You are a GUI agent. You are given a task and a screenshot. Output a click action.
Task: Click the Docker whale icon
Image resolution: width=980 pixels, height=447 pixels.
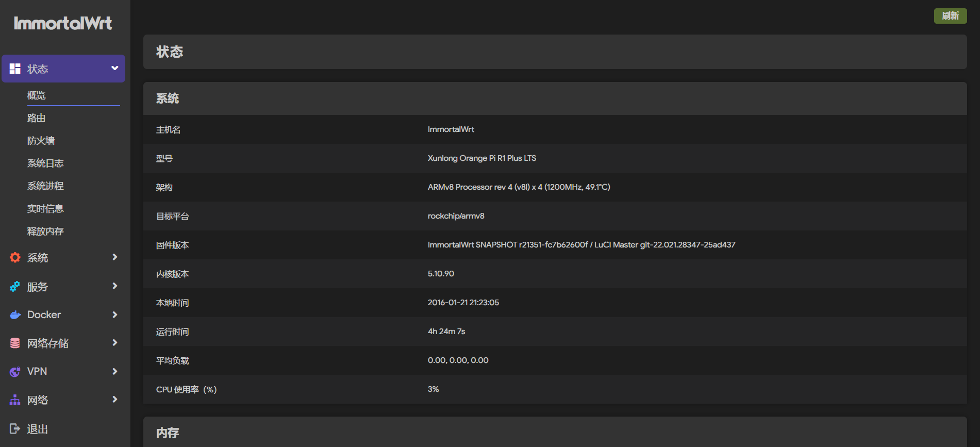[15, 314]
